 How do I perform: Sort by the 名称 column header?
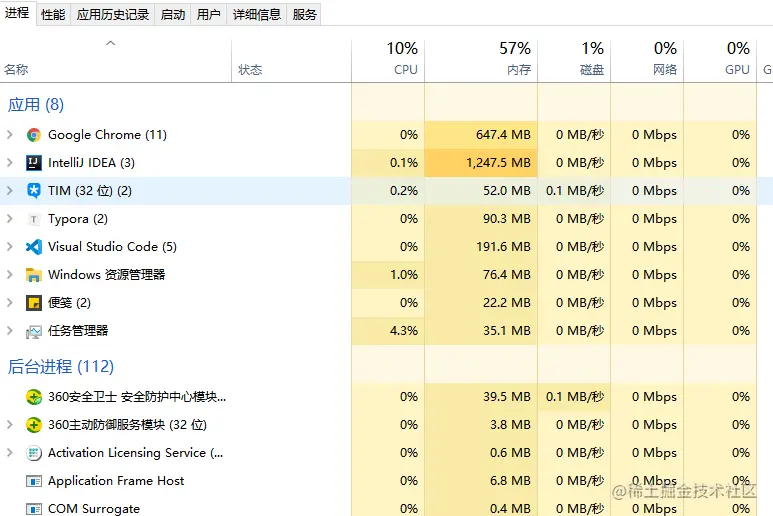coord(115,61)
